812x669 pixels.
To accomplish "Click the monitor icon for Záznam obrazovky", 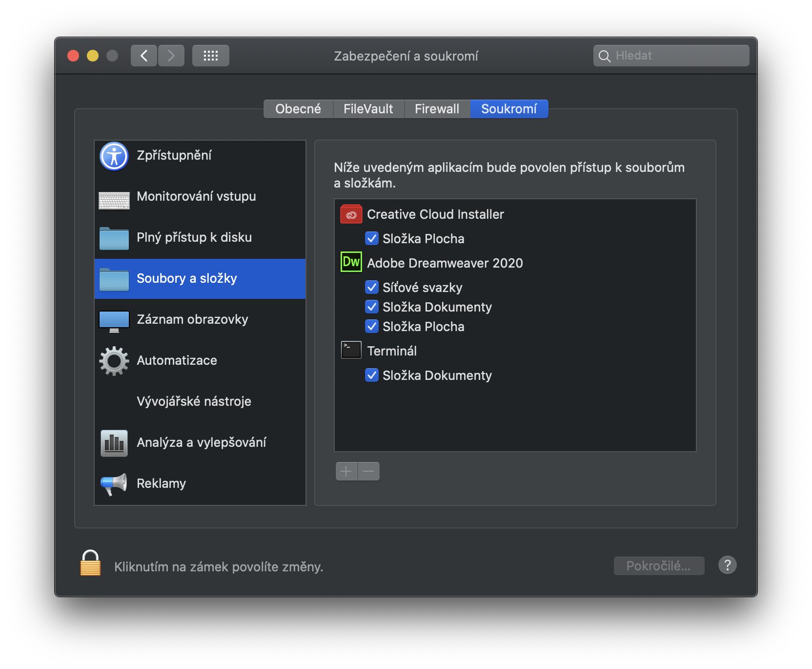I will click(114, 321).
